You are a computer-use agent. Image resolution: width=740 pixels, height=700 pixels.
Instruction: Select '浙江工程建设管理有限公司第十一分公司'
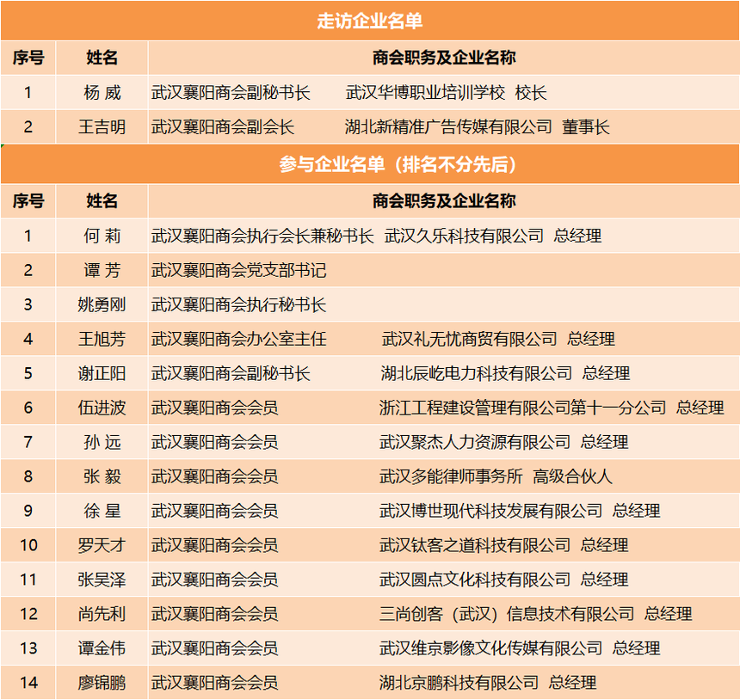(x=523, y=408)
